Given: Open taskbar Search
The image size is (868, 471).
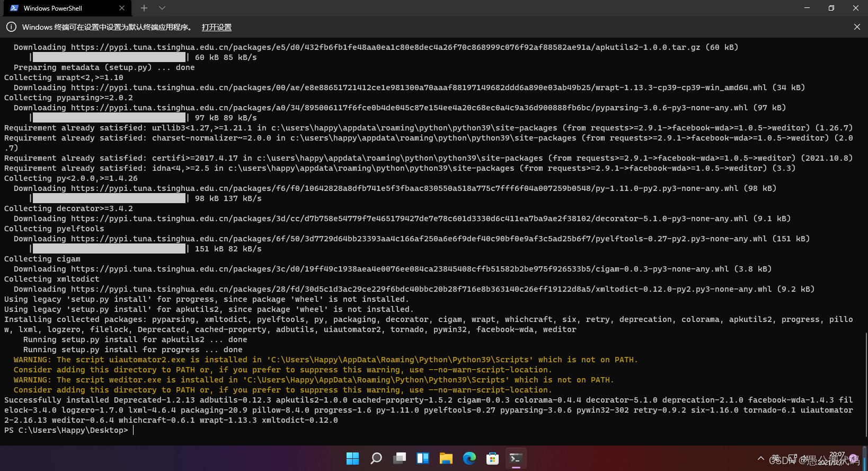Looking at the screenshot, I should tap(376, 458).
